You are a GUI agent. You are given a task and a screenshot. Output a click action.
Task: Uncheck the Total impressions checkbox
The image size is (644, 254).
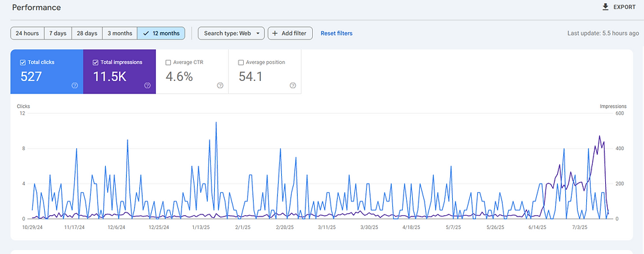click(x=95, y=63)
